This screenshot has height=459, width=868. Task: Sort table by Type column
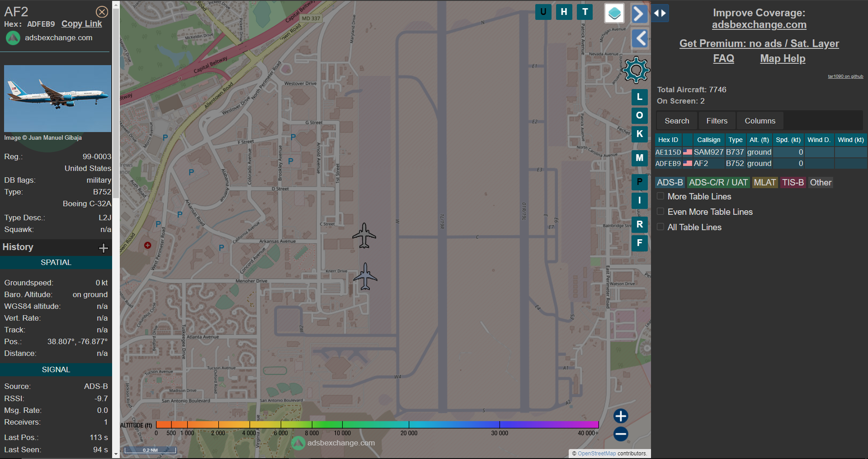pyautogui.click(x=736, y=140)
